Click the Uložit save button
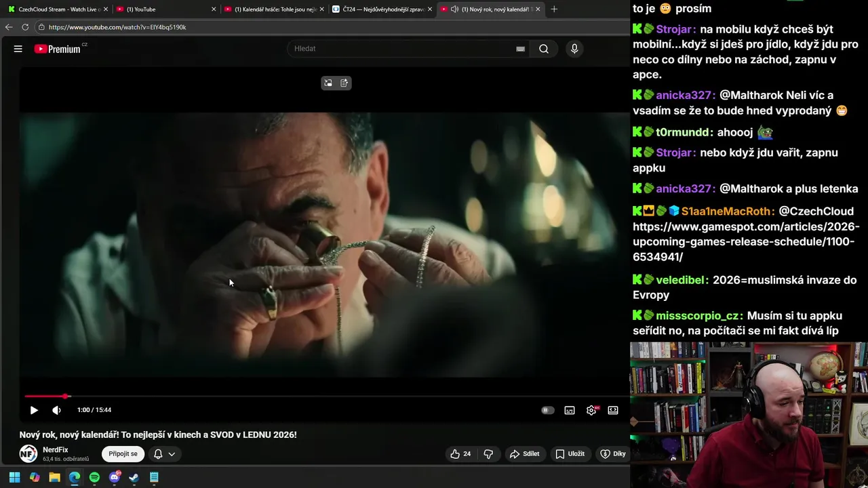The height and width of the screenshot is (488, 868). tap(570, 454)
